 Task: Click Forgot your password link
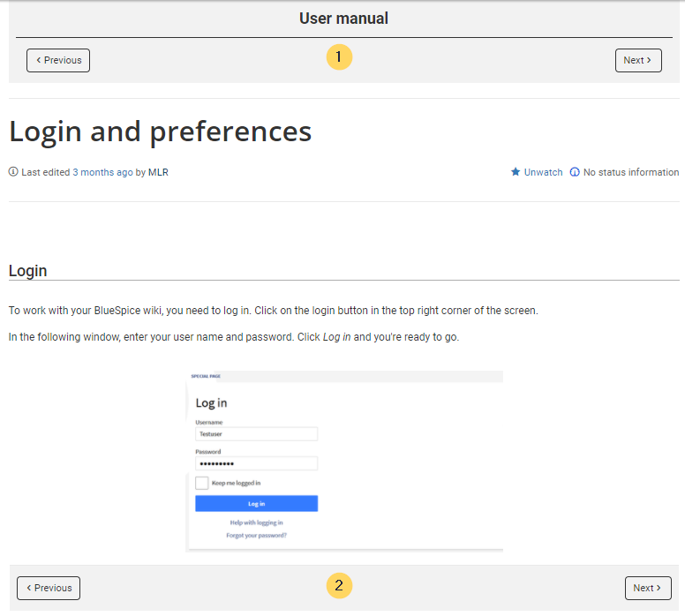[x=257, y=535]
